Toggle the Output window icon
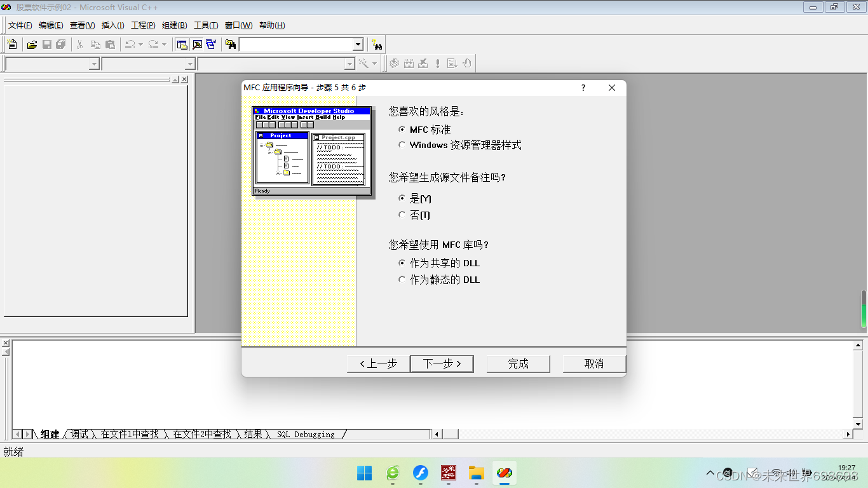This screenshot has width=868, height=488. (x=197, y=44)
